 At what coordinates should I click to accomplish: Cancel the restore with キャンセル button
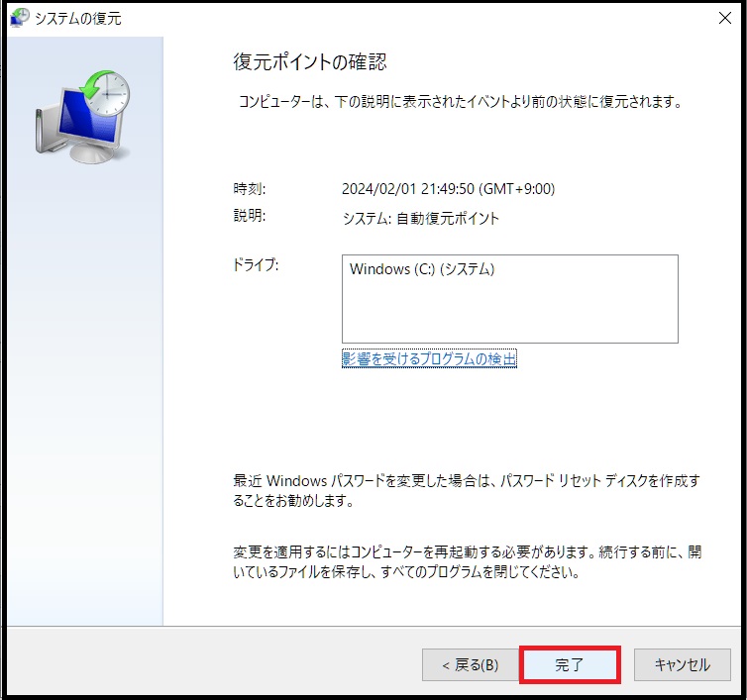tap(682, 664)
